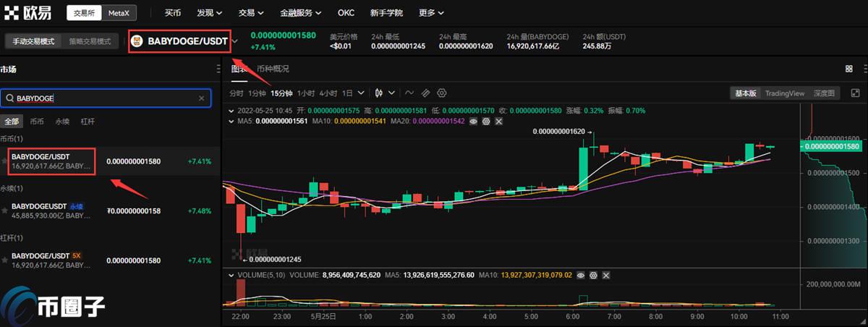This screenshot has height=327, width=868.
Task: Focus the BABYDOGE search input field
Action: 105,98
